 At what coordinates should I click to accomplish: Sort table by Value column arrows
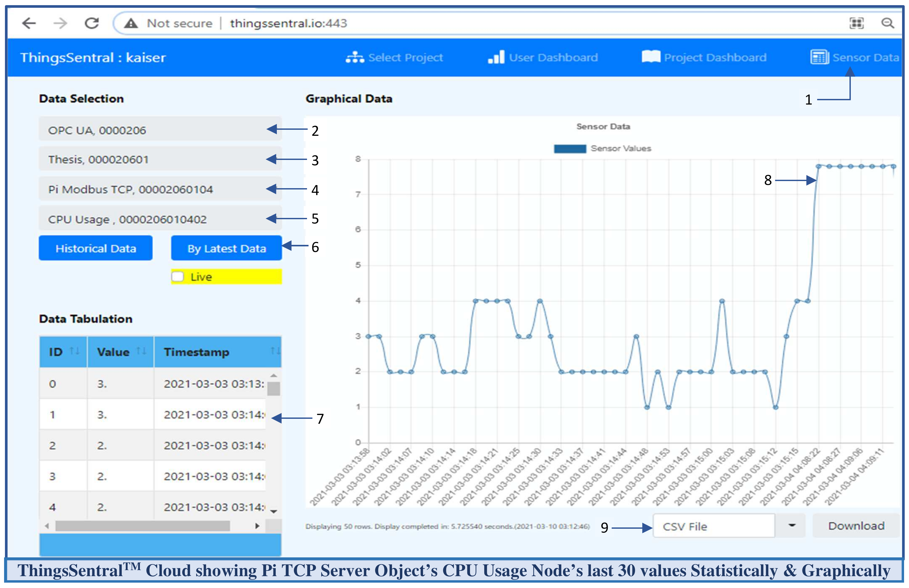(x=141, y=351)
